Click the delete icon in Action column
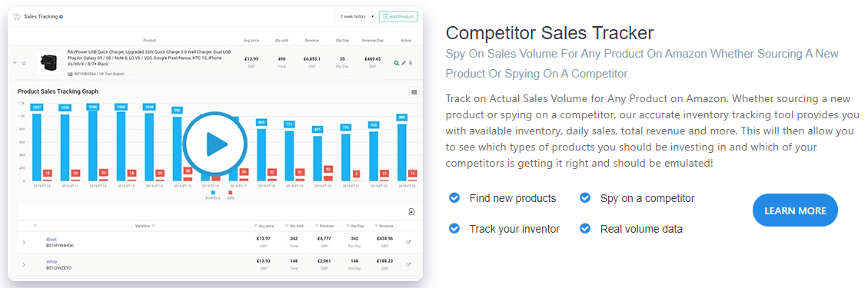 (x=411, y=63)
